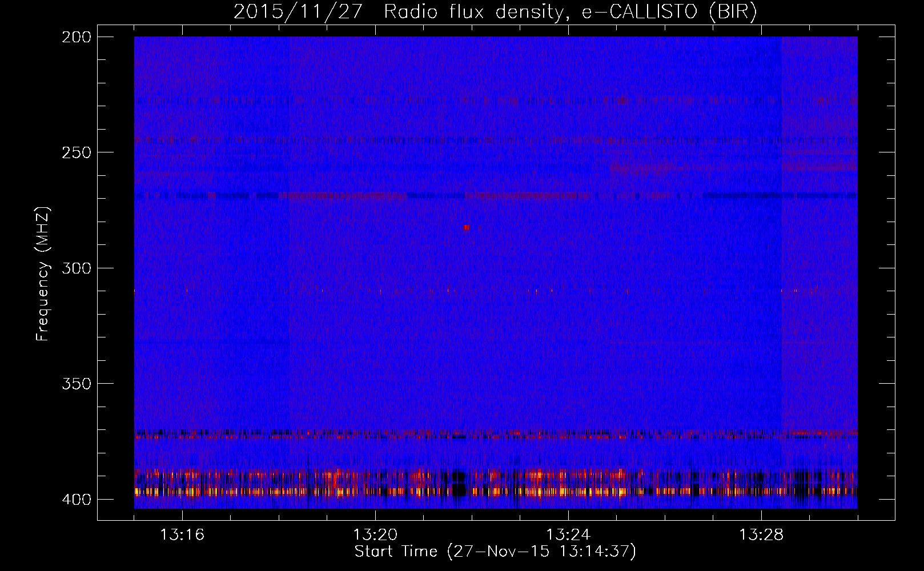This screenshot has width=924, height=571.
Task: Click the small red burst near 282 MHz
Action: pyautogui.click(x=467, y=227)
